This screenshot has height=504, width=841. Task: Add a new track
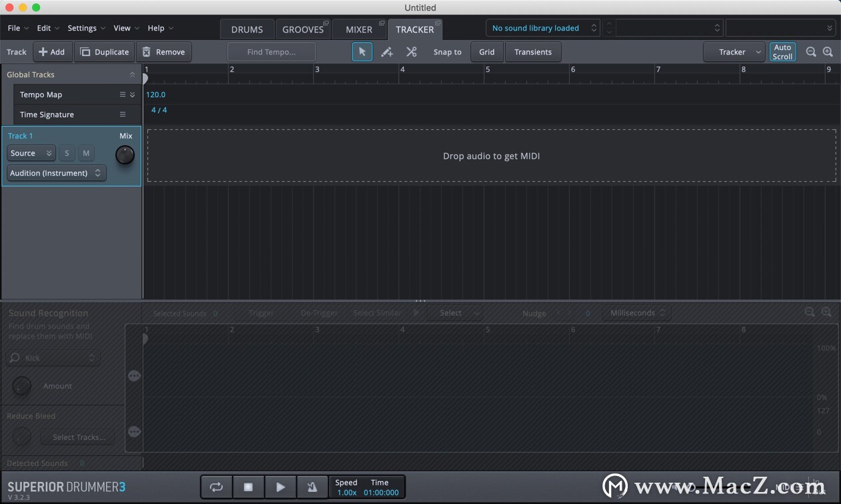[53, 52]
